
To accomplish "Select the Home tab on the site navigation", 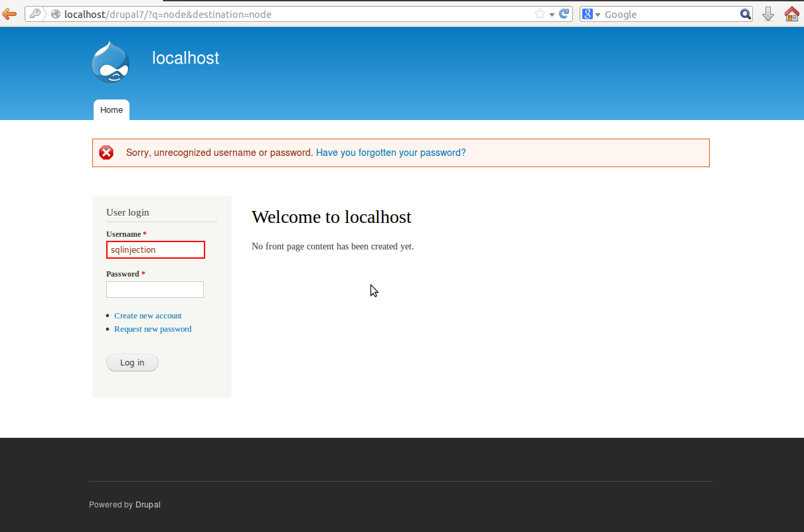I will click(111, 109).
